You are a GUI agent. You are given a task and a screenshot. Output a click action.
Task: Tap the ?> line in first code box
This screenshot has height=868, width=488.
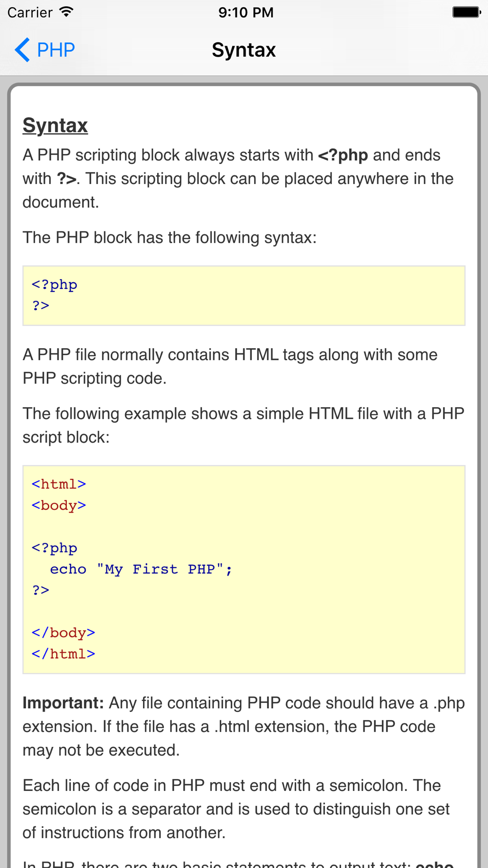tap(41, 306)
